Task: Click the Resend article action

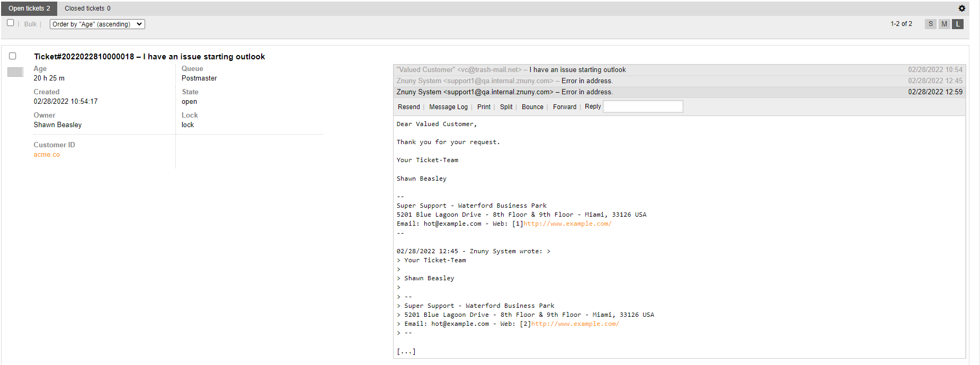Action: [x=408, y=107]
